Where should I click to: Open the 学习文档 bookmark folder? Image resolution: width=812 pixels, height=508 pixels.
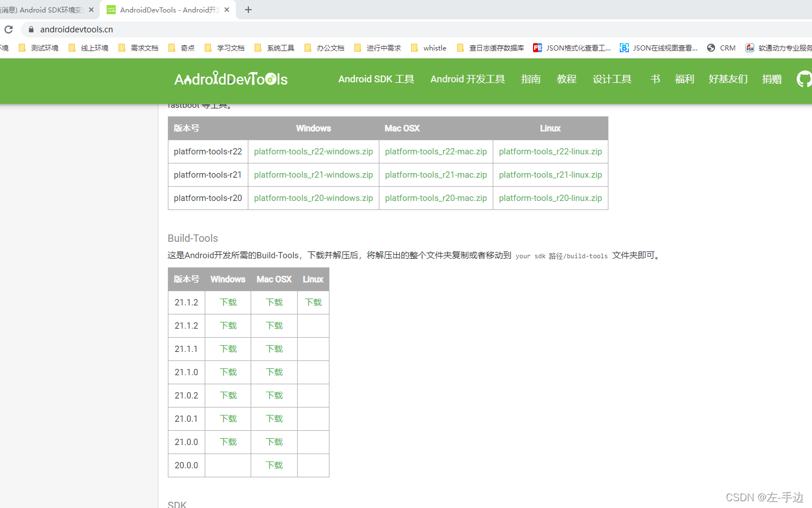tap(225, 48)
